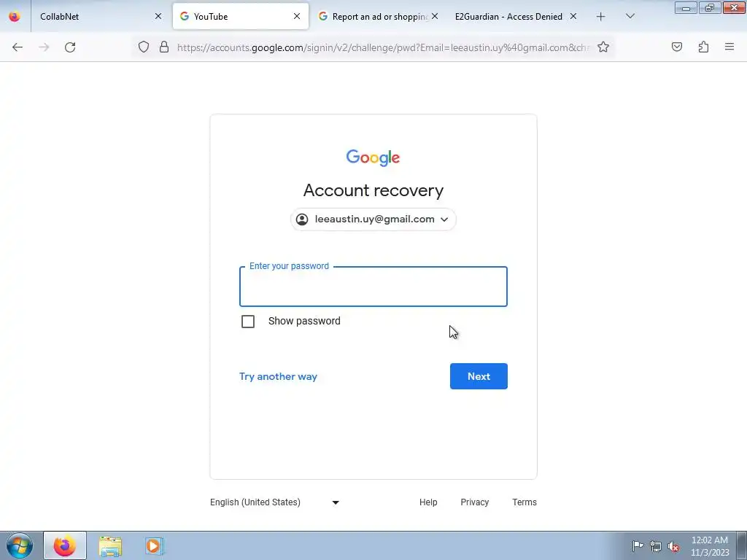Click the address bar URL

[x=382, y=47]
